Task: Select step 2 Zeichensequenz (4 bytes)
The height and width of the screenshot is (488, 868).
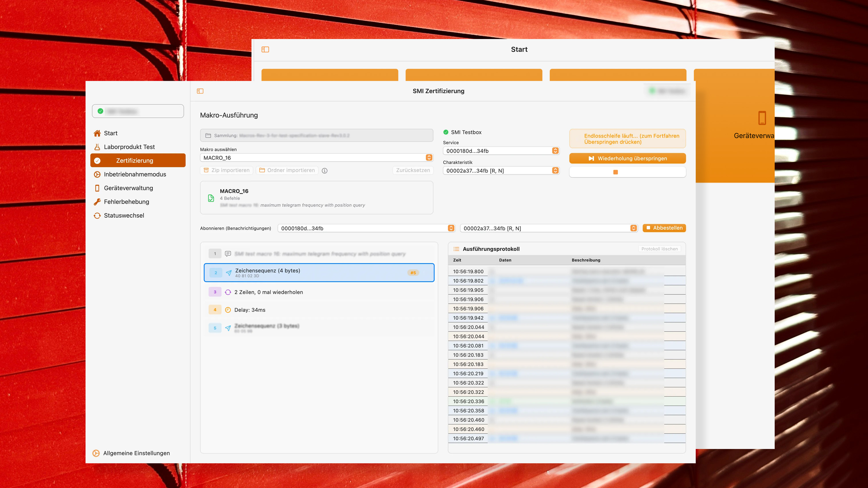Action: (x=319, y=273)
